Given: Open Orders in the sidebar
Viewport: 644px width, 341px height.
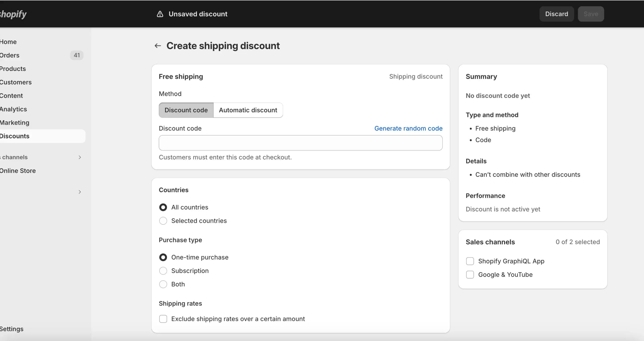Looking at the screenshot, I should (x=9, y=55).
